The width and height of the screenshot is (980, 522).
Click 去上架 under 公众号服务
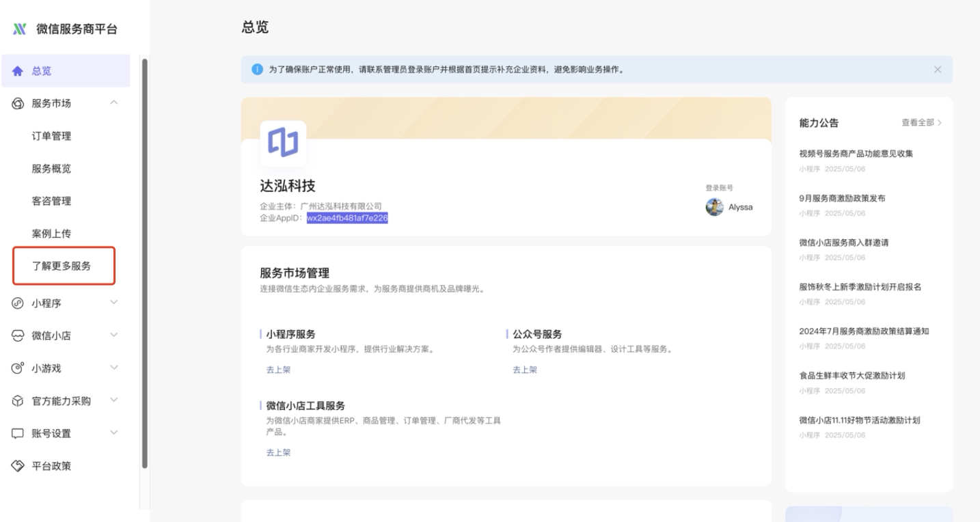pyautogui.click(x=525, y=370)
